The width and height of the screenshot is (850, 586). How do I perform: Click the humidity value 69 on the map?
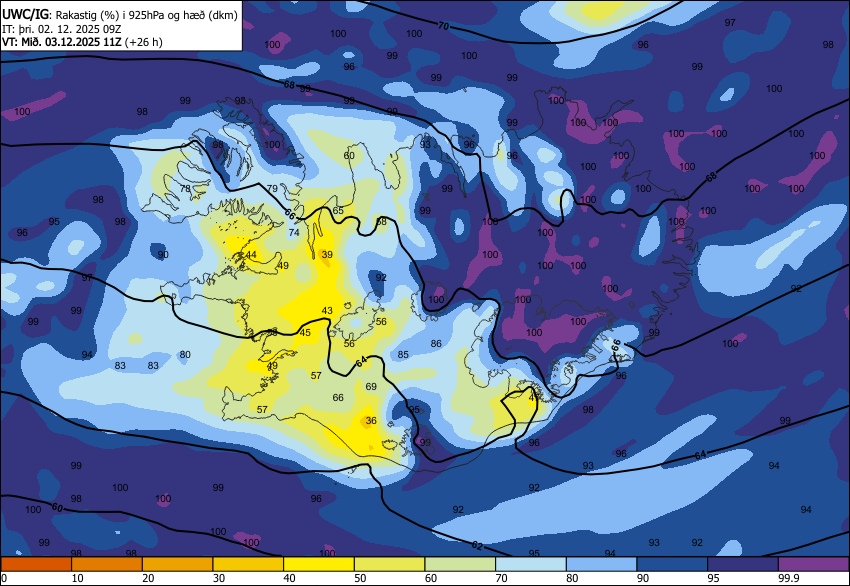[371, 387]
